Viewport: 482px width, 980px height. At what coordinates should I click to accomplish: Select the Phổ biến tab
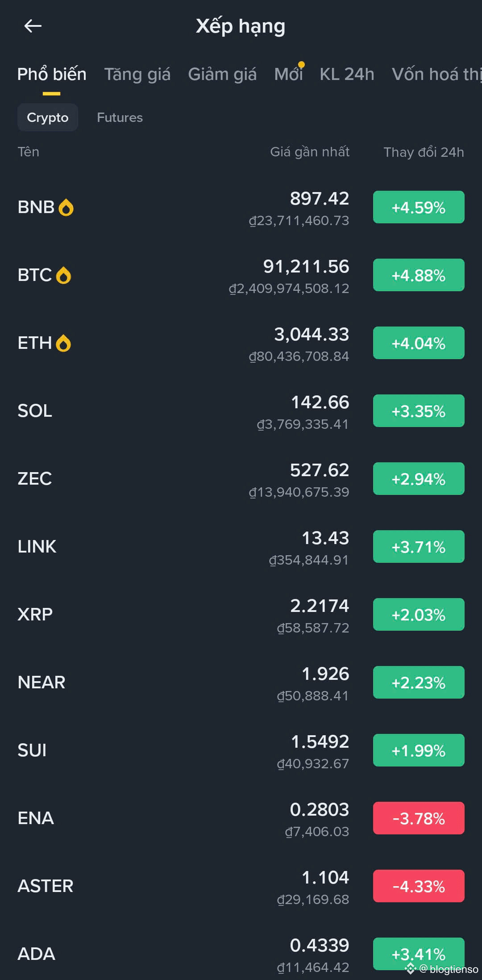point(52,74)
